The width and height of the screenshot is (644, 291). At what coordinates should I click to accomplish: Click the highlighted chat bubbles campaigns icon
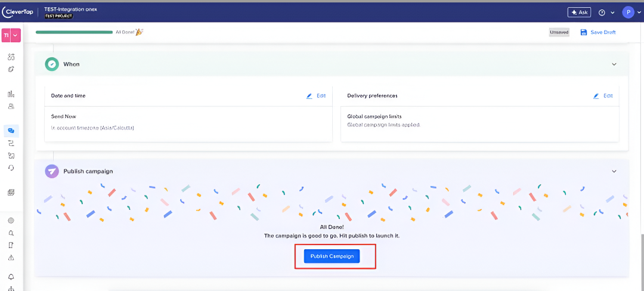[11, 131]
